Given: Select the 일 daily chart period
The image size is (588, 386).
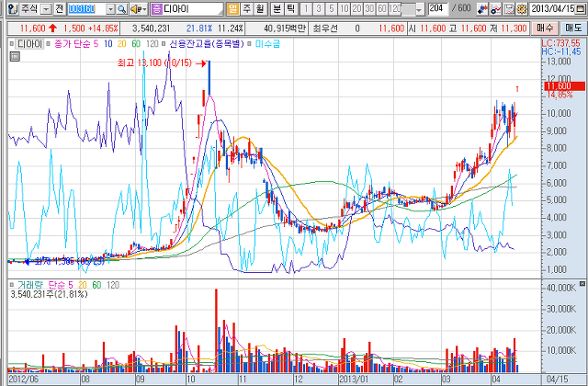Looking at the screenshot, I should 232,9.
